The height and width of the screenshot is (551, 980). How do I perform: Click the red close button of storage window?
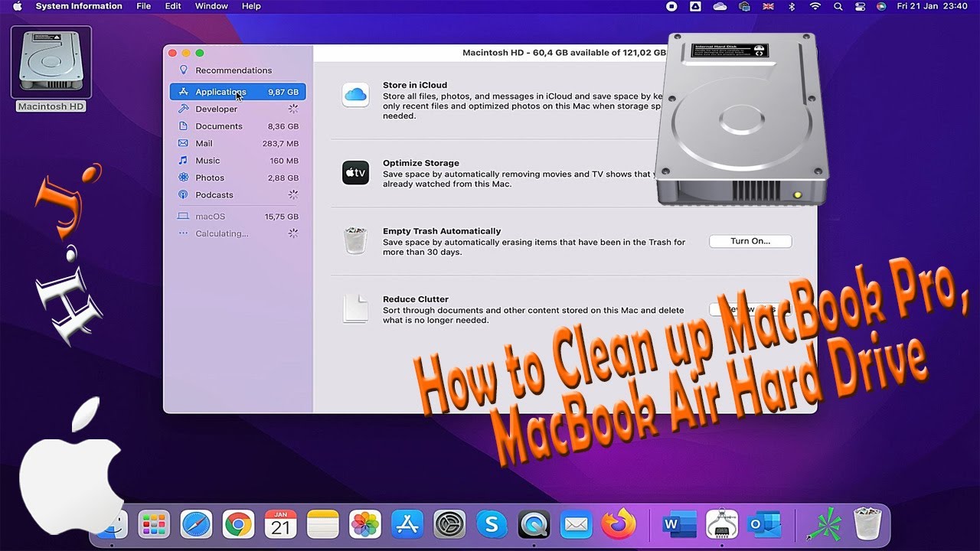(173, 53)
